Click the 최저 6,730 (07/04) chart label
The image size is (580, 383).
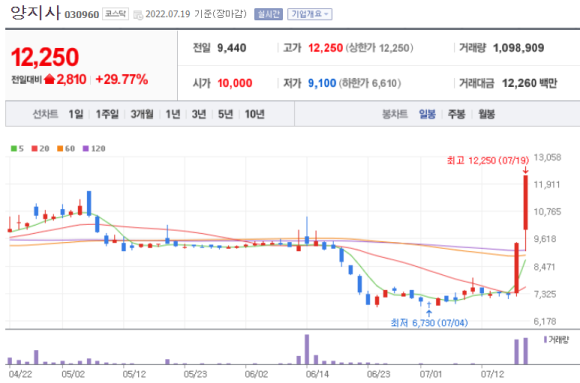point(429,323)
